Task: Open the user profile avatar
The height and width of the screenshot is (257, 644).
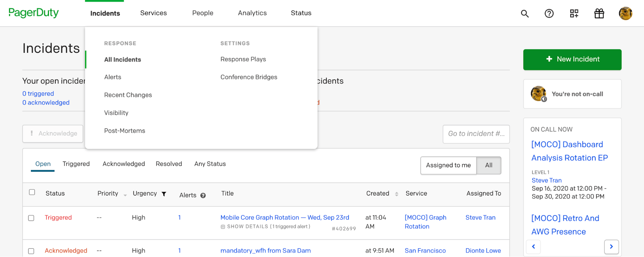Action: point(625,13)
